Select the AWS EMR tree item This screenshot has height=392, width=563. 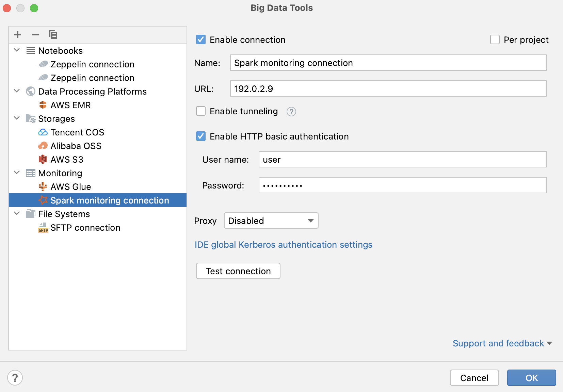98,105
